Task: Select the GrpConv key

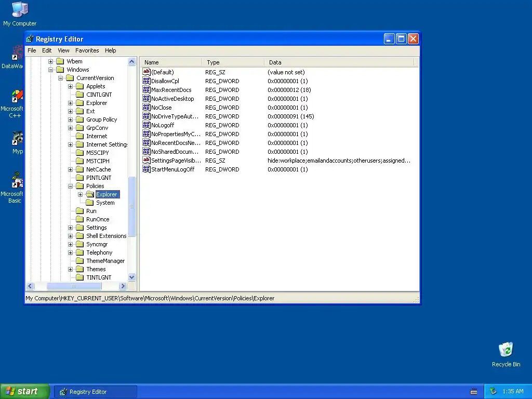Action: coord(97,128)
